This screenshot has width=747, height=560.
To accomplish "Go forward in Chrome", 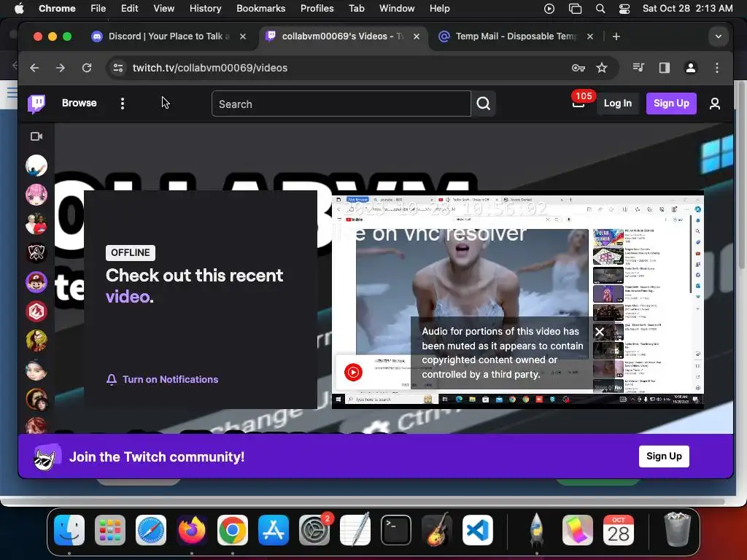I will 60,68.
